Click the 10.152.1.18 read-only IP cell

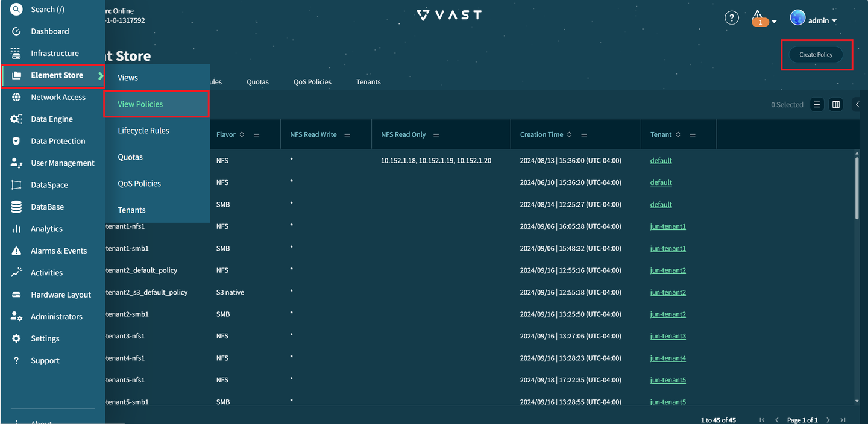pyautogui.click(x=436, y=161)
